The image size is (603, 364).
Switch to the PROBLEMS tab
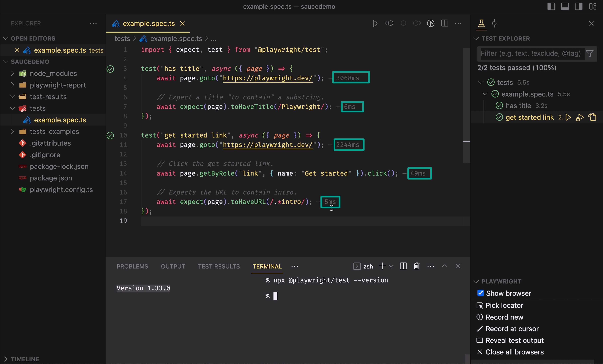(x=132, y=266)
